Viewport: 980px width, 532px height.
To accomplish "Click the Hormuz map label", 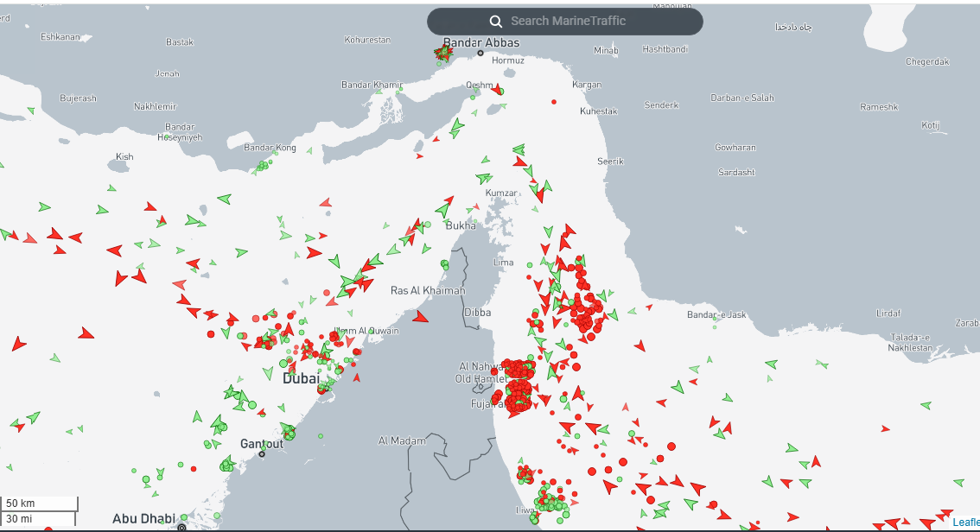I will tap(508, 60).
